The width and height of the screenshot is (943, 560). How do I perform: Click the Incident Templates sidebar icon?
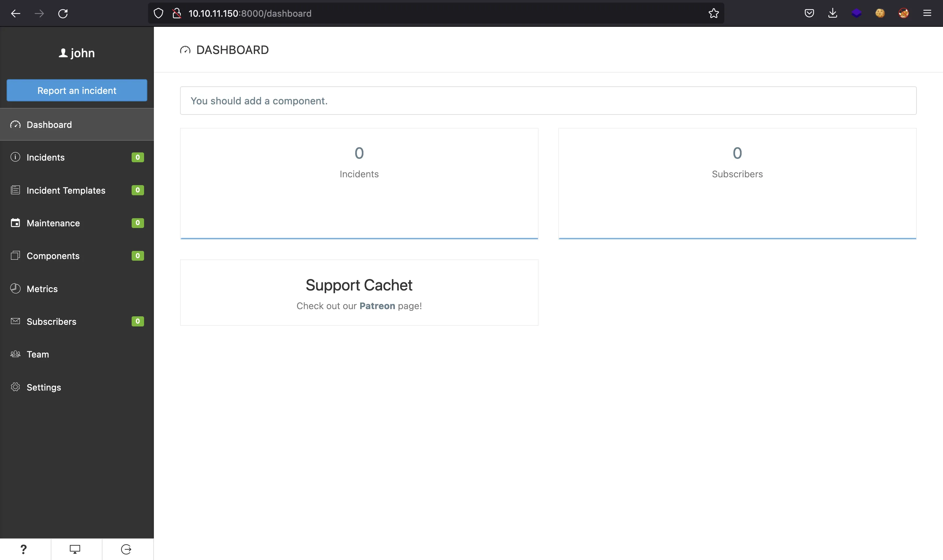15,190
